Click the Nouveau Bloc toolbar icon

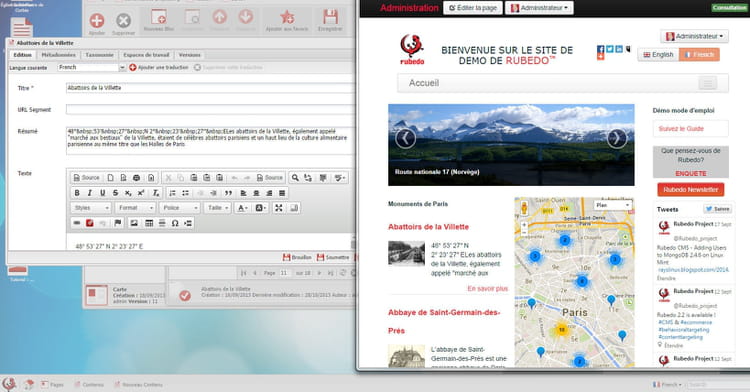point(158,17)
